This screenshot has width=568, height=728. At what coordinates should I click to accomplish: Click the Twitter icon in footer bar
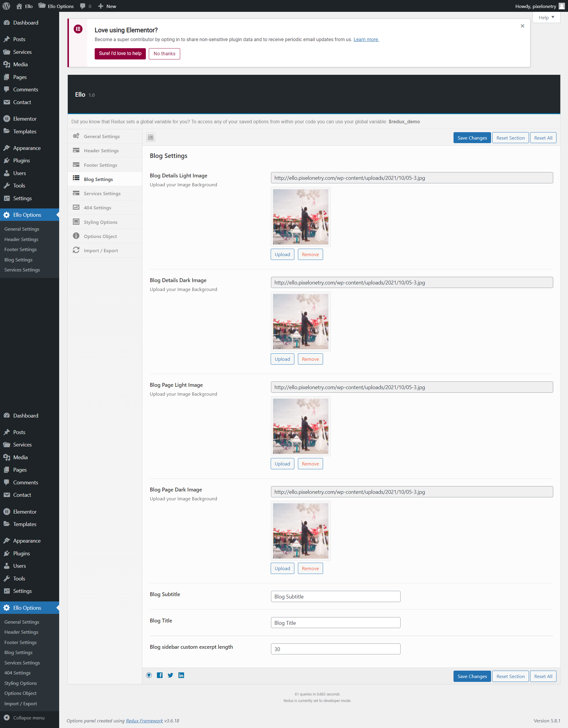pos(170,675)
